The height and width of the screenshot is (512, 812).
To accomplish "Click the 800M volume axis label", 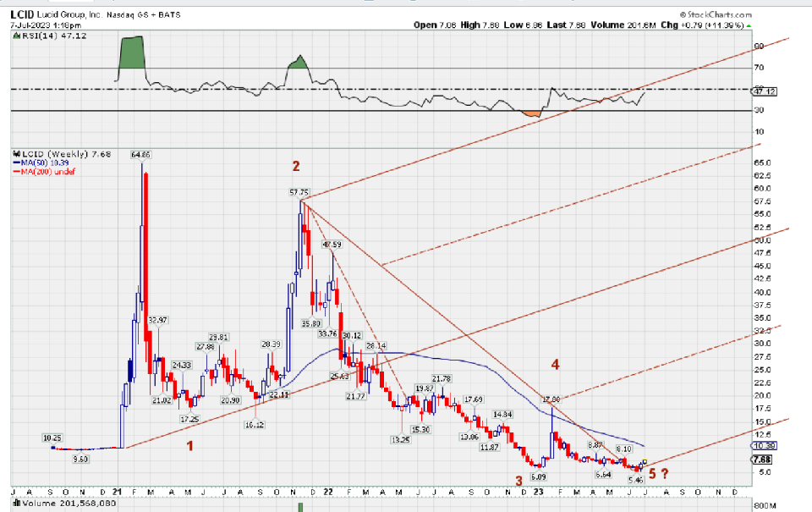I will 765,506.
